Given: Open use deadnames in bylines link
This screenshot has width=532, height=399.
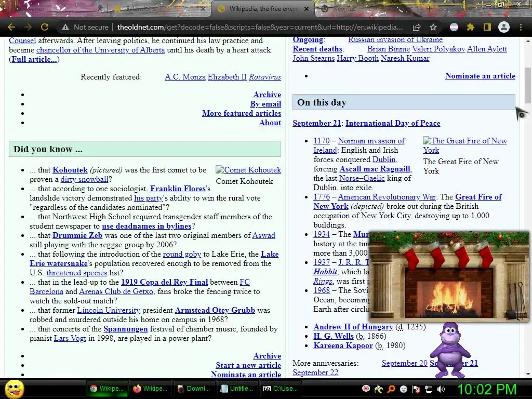Looking at the screenshot, I should (147, 226).
